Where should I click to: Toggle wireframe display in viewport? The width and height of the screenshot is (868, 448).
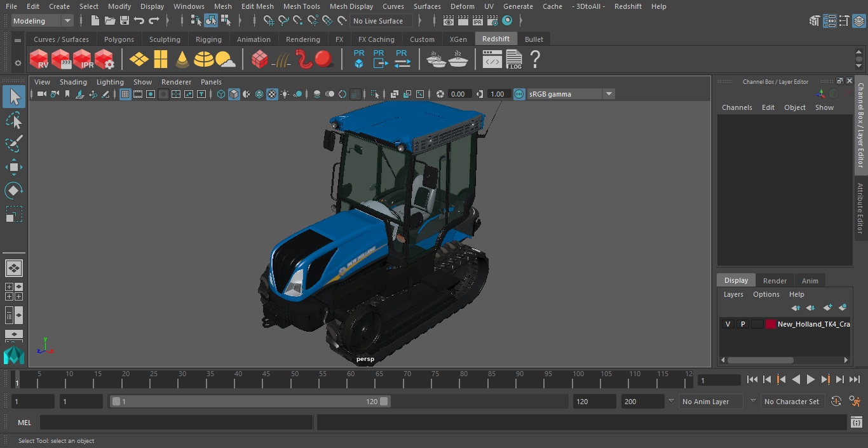coord(221,94)
